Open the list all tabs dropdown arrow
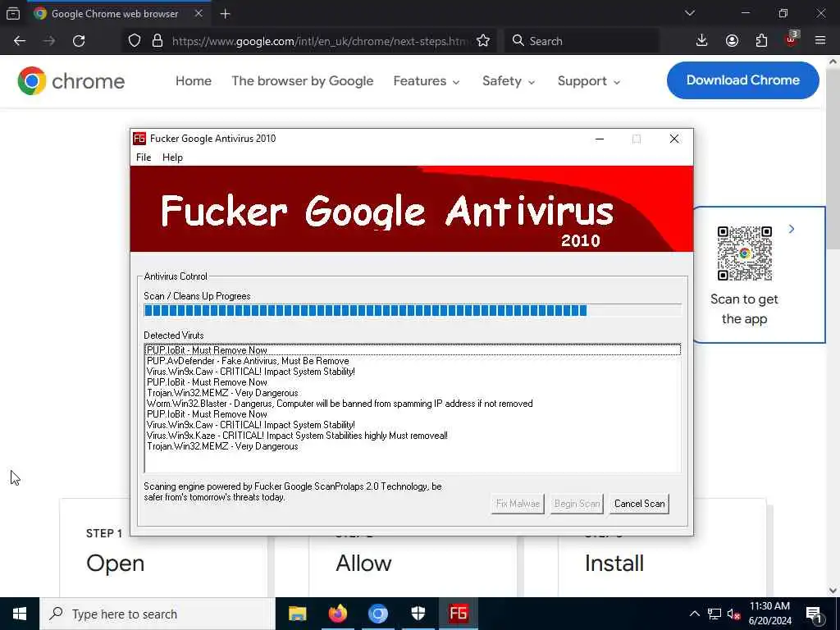Image resolution: width=840 pixels, height=630 pixels. (x=690, y=13)
